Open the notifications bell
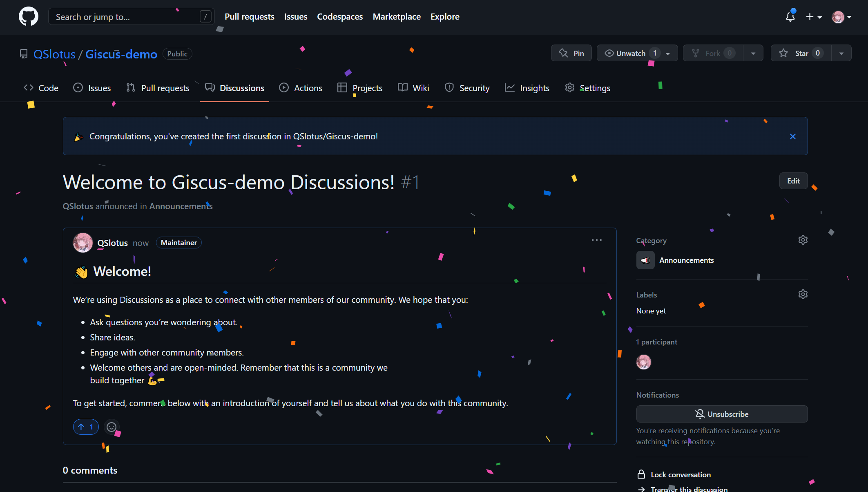 click(x=790, y=17)
